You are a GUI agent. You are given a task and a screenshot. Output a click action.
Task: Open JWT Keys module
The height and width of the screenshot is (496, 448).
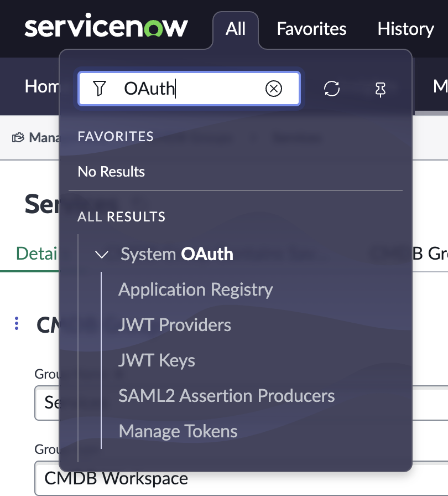pyautogui.click(x=157, y=360)
